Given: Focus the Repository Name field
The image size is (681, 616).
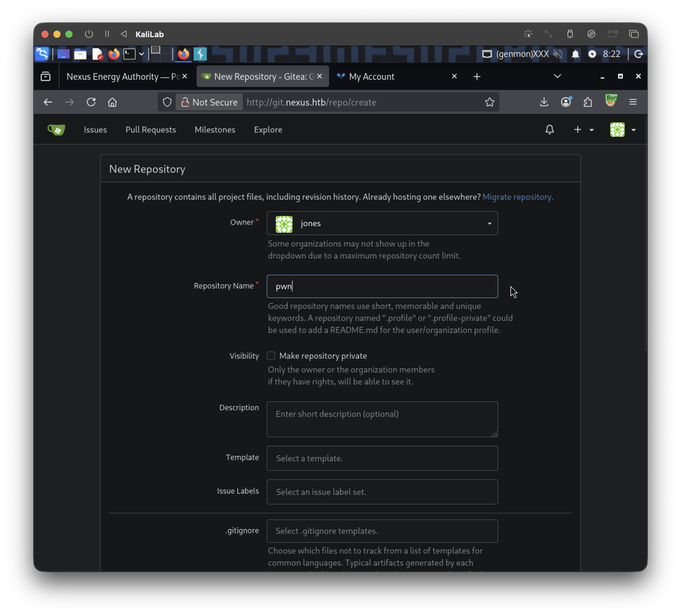Looking at the screenshot, I should 382,286.
